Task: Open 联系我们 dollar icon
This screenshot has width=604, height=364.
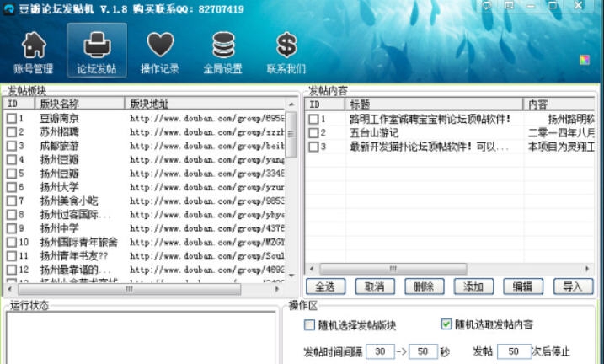Action: click(286, 45)
